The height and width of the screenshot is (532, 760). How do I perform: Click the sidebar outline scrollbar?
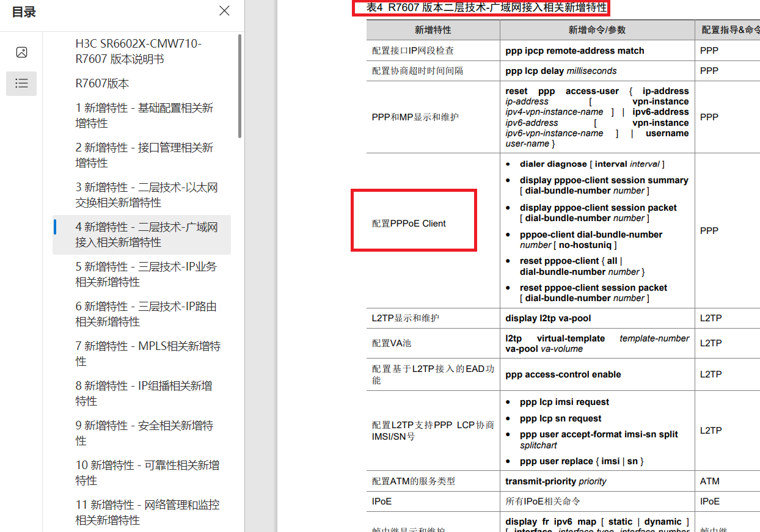click(x=239, y=86)
